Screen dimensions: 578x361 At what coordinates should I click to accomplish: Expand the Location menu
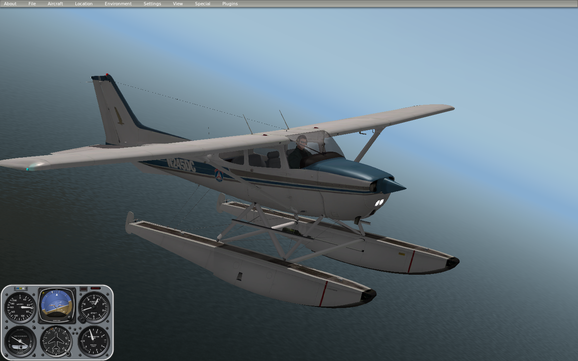[x=84, y=4]
